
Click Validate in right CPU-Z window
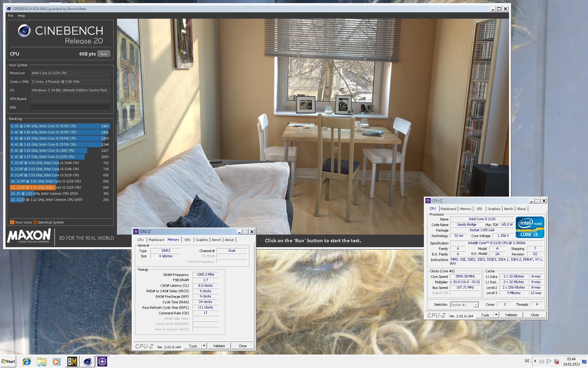click(x=511, y=315)
